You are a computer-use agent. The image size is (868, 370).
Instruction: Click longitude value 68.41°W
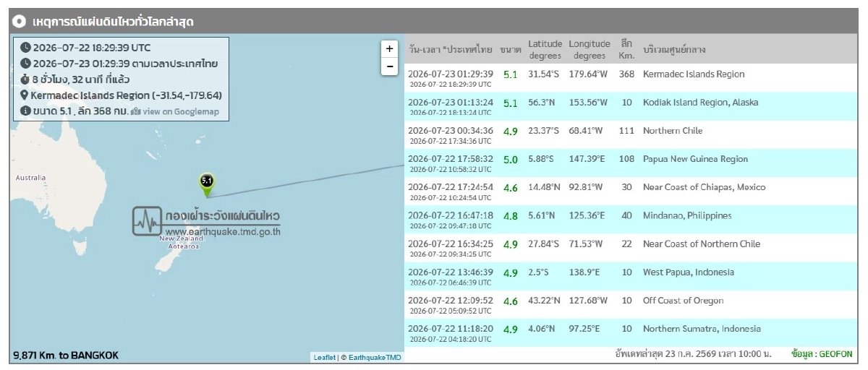point(587,131)
